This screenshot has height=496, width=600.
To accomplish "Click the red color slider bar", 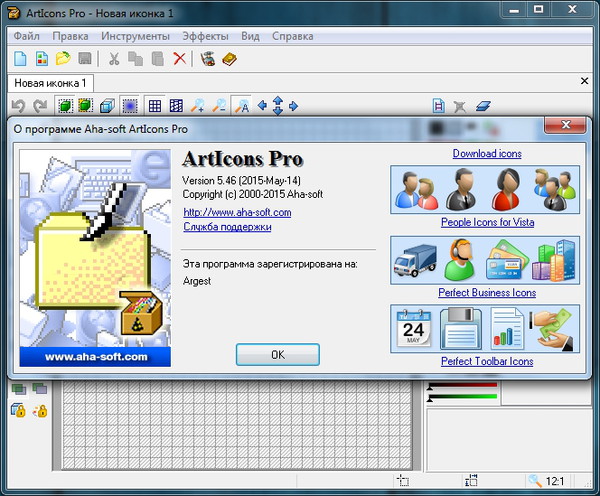I will click(x=461, y=385).
